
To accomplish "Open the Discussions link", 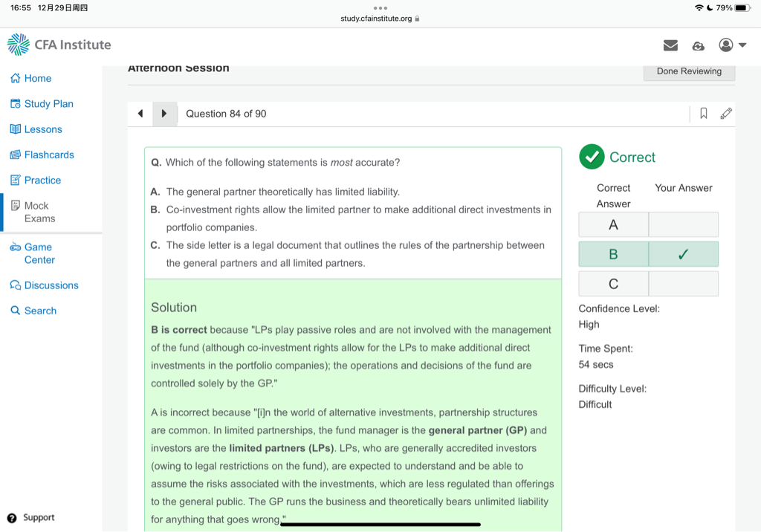I will pos(51,285).
